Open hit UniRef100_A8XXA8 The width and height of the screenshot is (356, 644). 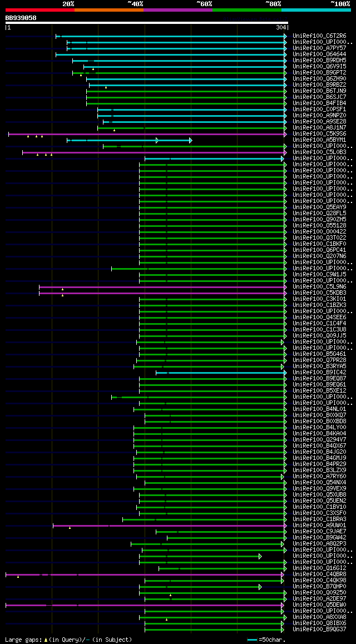[319, 617]
